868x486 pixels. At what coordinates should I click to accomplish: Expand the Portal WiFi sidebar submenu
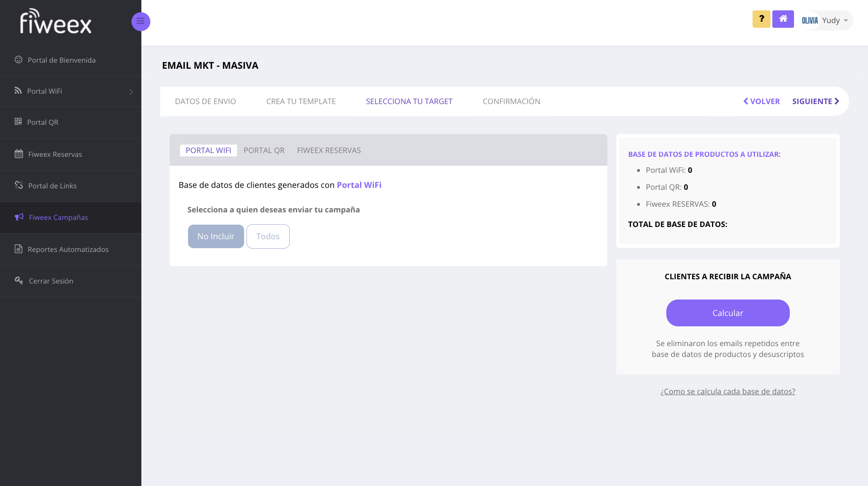pos(131,91)
